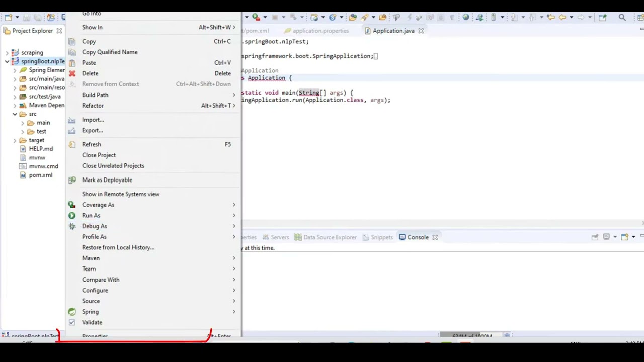Open the Compare With submenu
644x362 pixels.
(153, 280)
